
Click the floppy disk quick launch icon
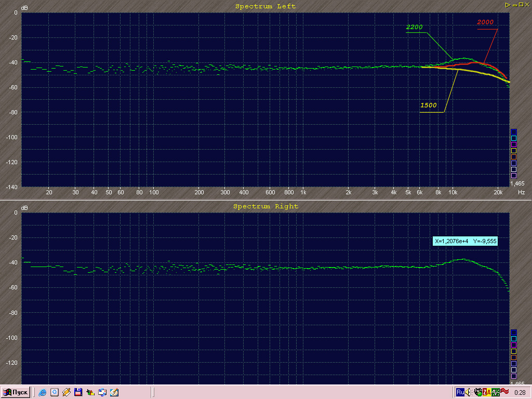point(78,392)
